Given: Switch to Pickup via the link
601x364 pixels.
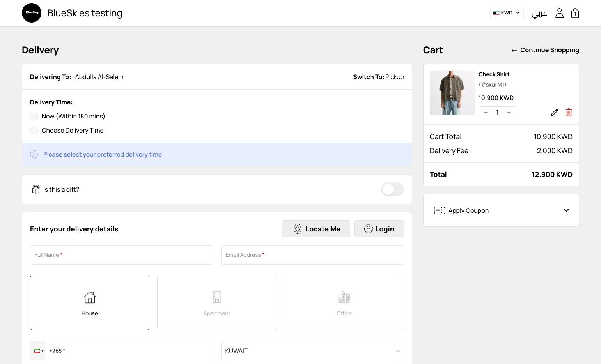Looking at the screenshot, I should pyautogui.click(x=395, y=77).
